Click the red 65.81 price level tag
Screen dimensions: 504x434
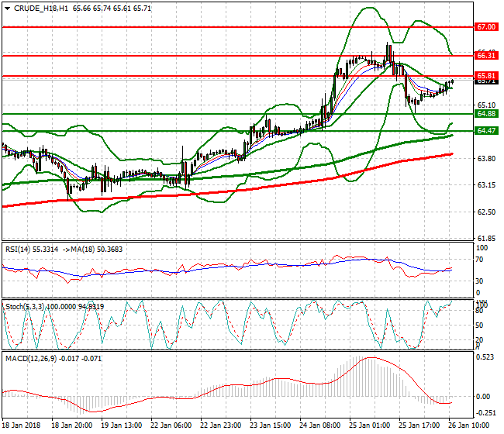click(x=487, y=75)
